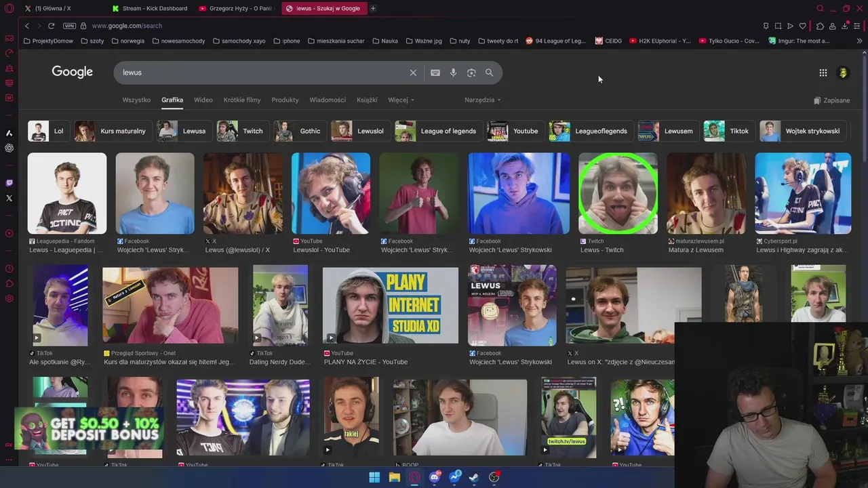
Task: Open the GX Corner sidebar icon
Action: (x=9, y=38)
